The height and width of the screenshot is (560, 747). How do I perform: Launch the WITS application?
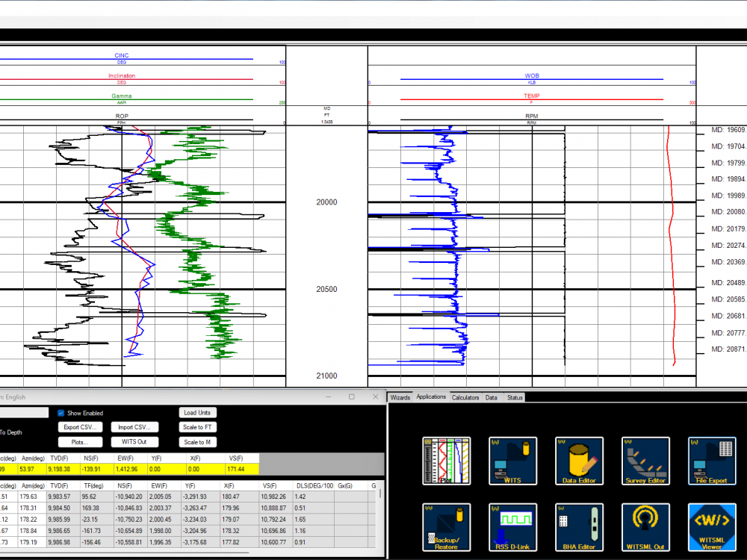(x=512, y=461)
